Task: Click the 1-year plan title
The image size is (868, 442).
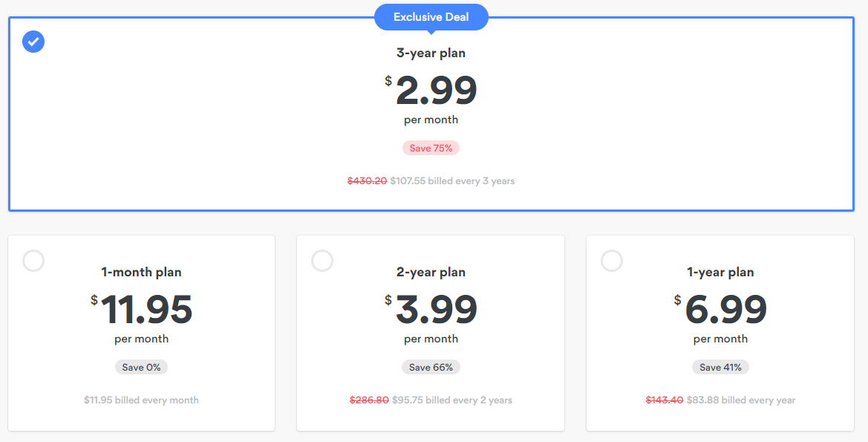Action: pos(721,272)
